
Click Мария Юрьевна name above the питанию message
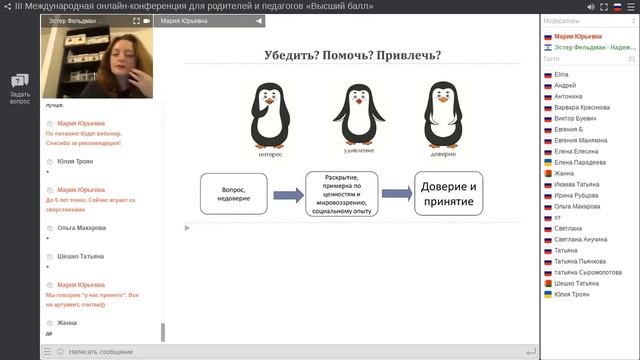coord(81,123)
